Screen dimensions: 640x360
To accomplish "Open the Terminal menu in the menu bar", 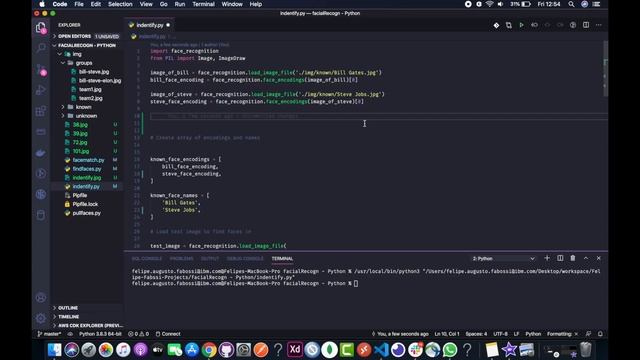I will pos(203,4).
